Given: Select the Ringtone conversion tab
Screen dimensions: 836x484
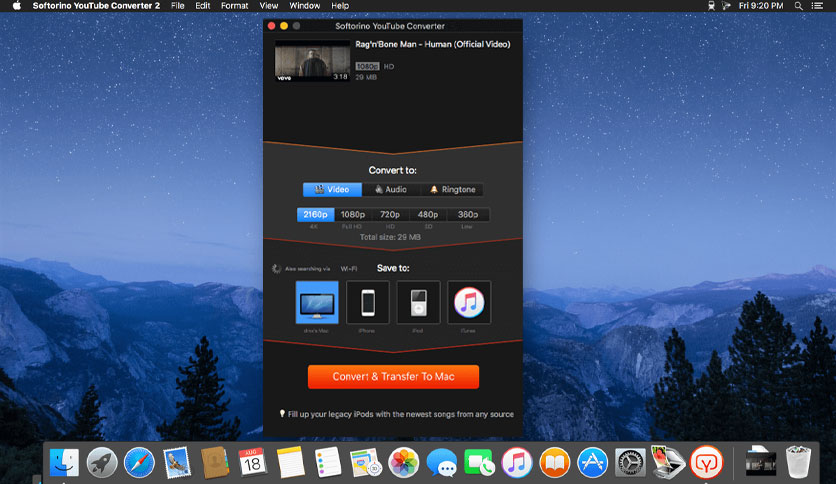Looking at the screenshot, I should [x=452, y=189].
